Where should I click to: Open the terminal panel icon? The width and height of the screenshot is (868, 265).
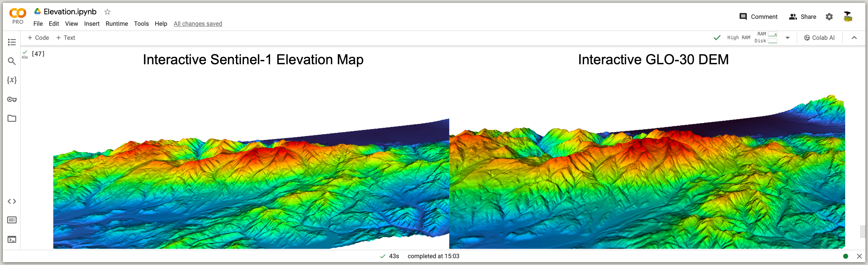tap(12, 240)
